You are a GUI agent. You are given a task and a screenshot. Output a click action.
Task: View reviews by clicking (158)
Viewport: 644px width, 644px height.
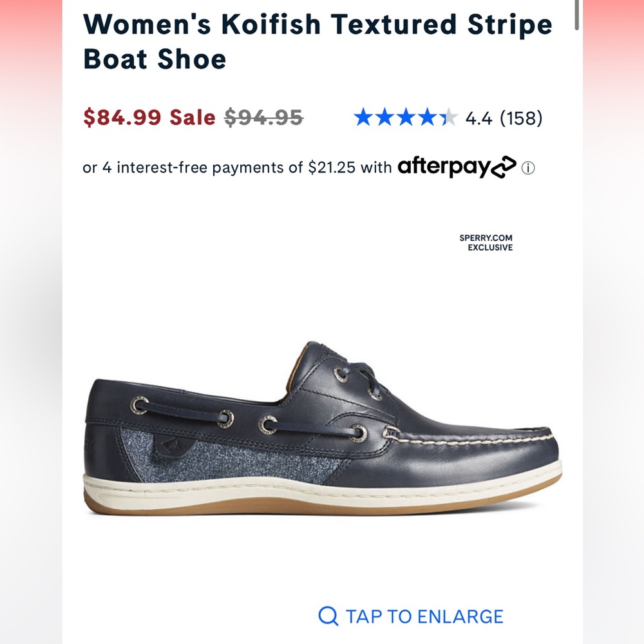point(520,118)
